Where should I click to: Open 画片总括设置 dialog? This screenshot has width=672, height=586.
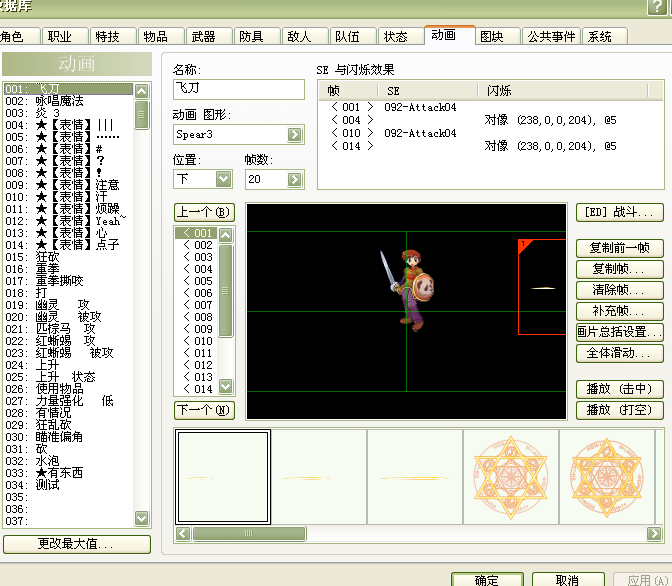click(x=619, y=332)
